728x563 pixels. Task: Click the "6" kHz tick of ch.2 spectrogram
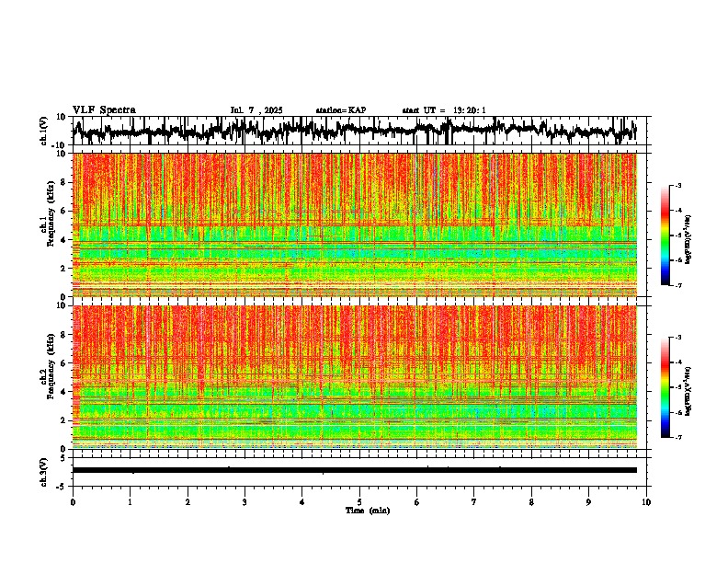[x=63, y=363]
